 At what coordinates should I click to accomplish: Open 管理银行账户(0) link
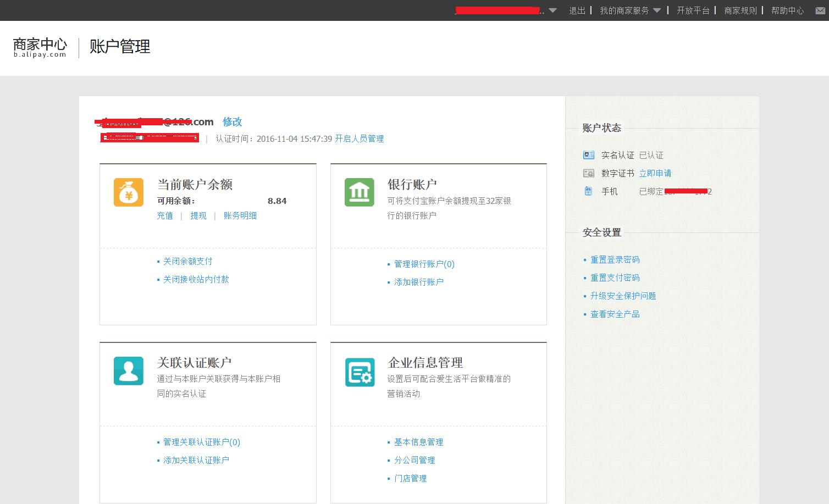tap(424, 264)
